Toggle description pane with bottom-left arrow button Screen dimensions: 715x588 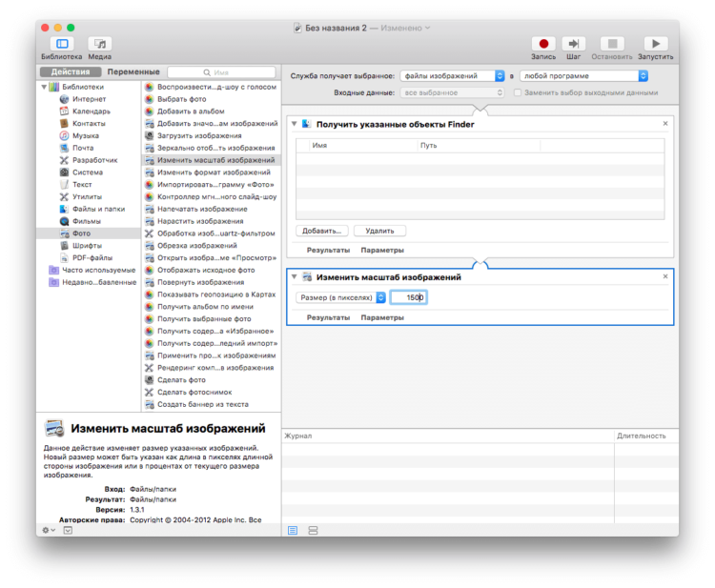coord(68,530)
